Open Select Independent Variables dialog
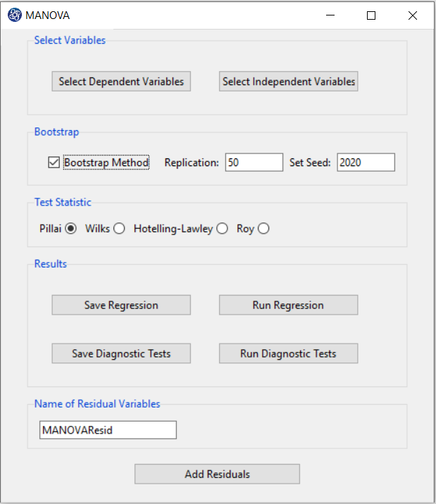Image resolution: width=436 pixels, height=504 pixels. coord(288,82)
